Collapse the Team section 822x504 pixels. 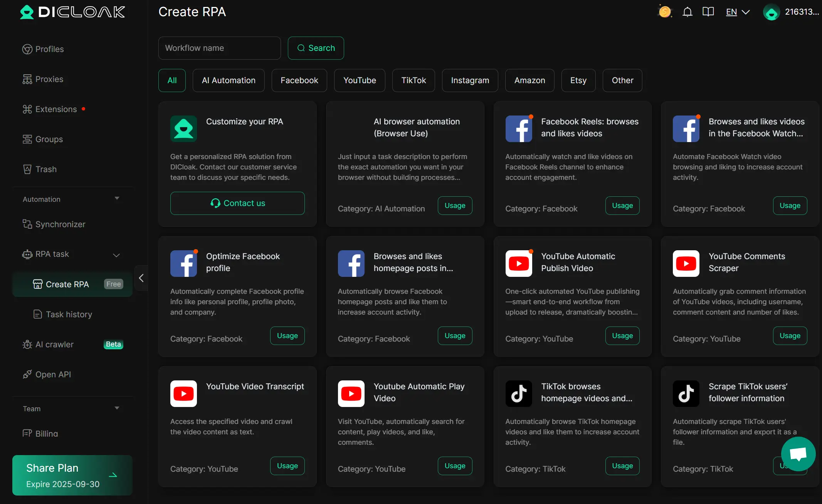pos(117,409)
